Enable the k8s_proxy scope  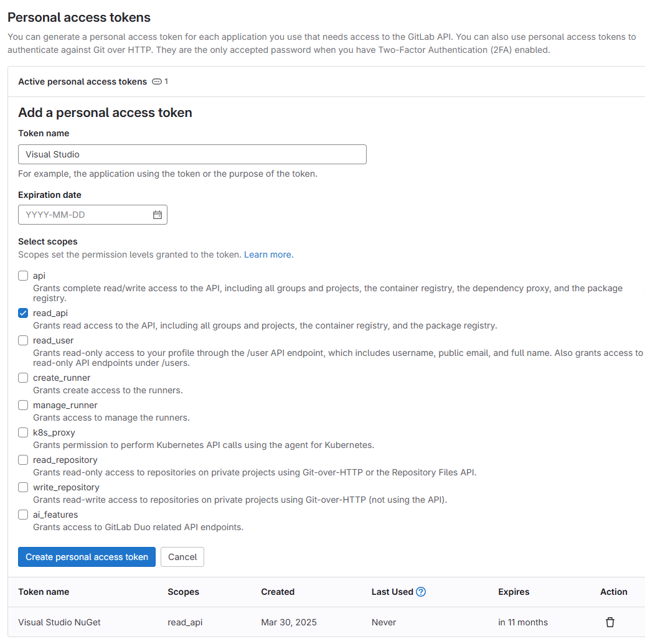(x=22, y=432)
